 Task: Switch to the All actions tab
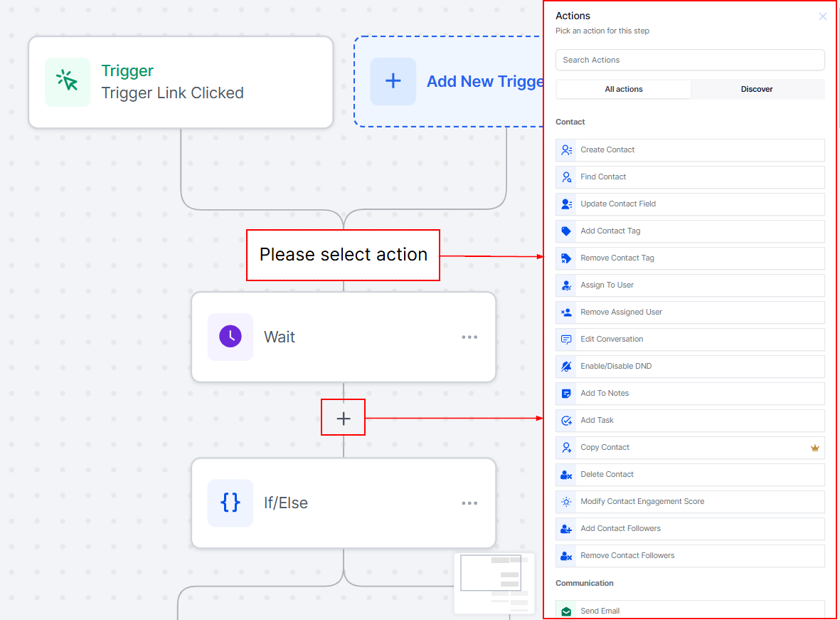point(623,89)
